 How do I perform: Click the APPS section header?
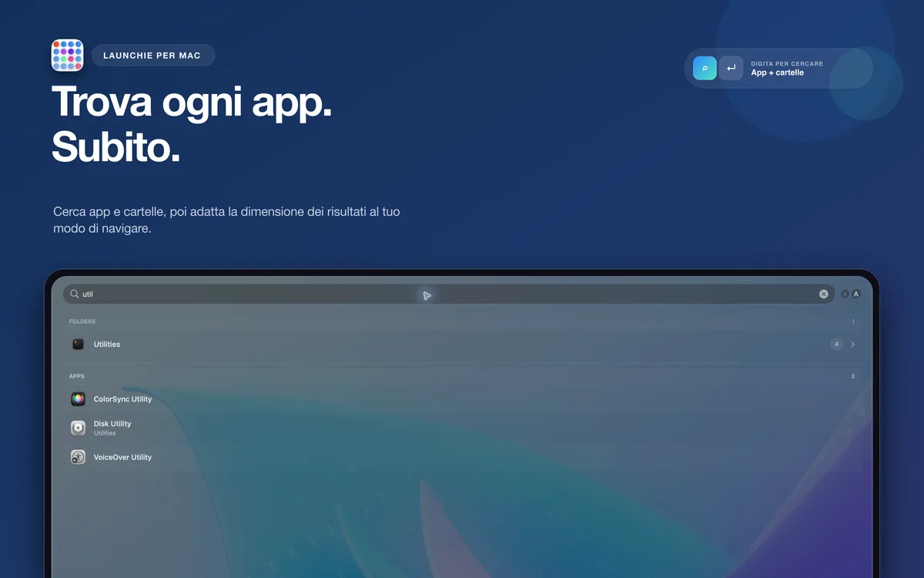77,376
